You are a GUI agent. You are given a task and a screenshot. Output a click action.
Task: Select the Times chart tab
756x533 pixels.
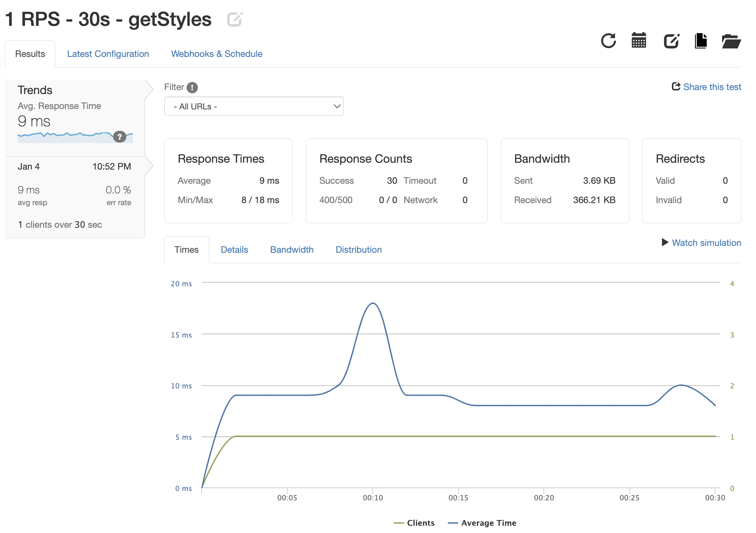point(187,250)
